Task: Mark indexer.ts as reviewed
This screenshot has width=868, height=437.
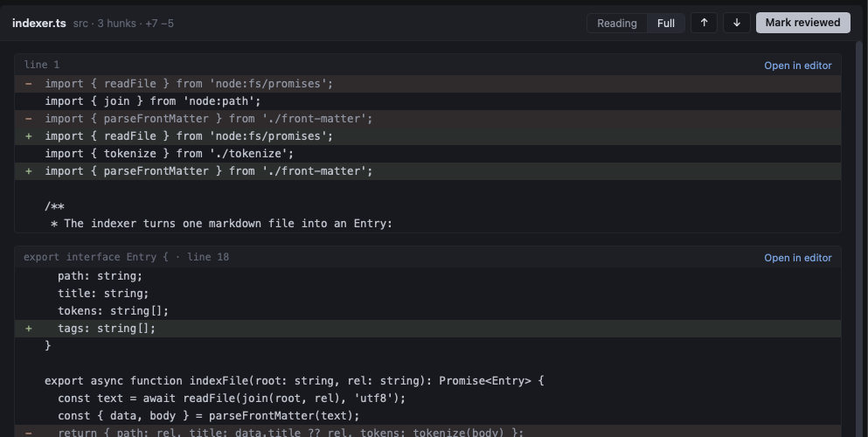Action: (802, 23)
